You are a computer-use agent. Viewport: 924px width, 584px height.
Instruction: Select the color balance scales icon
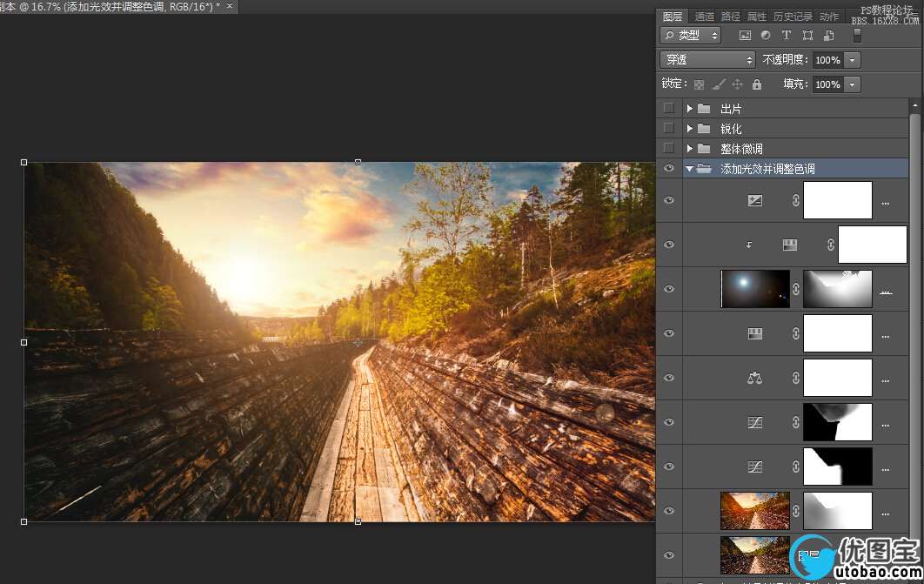click(x=755, y=378)
